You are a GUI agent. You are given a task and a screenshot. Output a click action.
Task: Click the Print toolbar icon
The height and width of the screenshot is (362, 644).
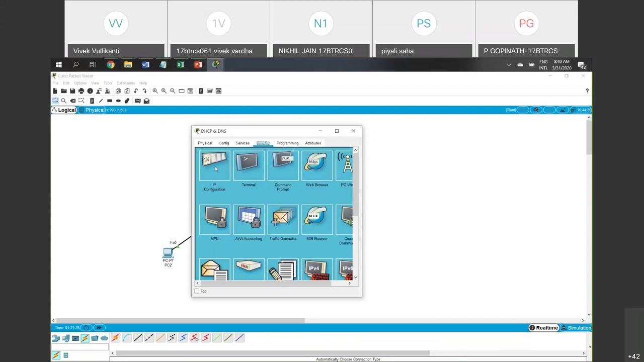click(x=81, y=91)
